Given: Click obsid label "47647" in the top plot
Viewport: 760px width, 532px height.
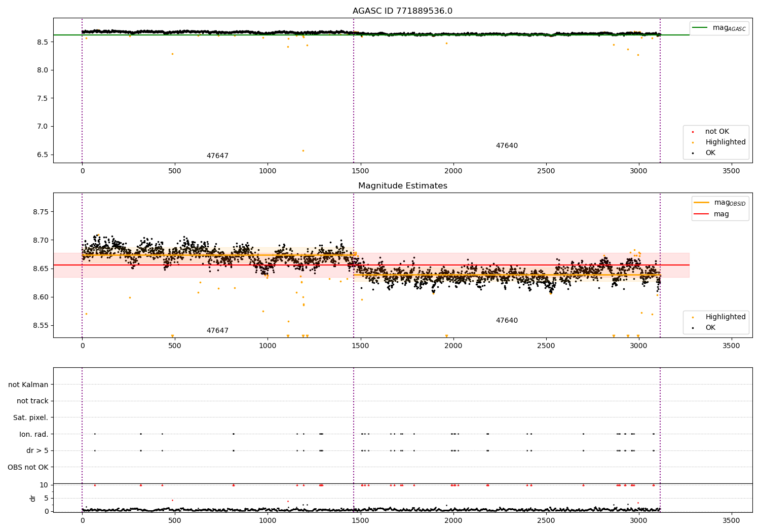Looking at the screenshot, I should coord(217,156).
